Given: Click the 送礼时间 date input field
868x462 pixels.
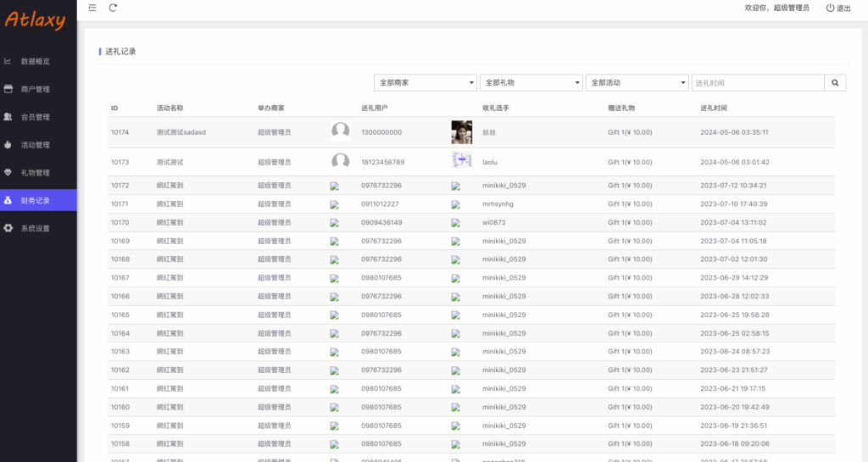Looking at the screenshot, I should (757, 83).
